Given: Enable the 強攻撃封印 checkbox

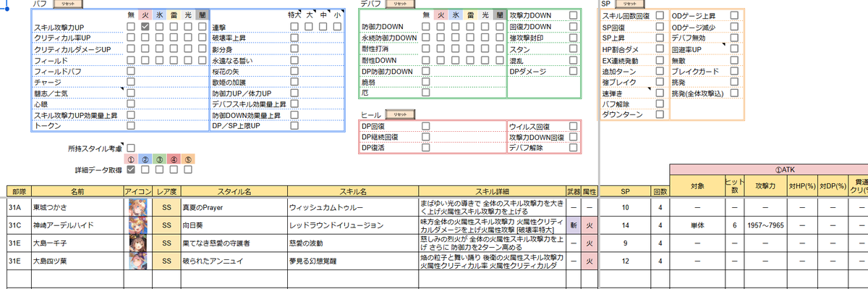Looking at the screenshot, I should click(573, 38).
